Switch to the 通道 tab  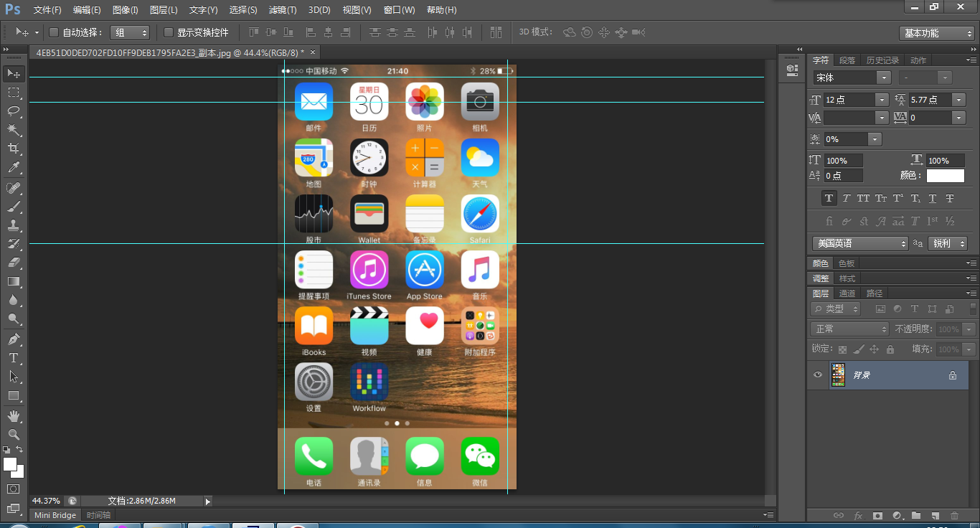(847, 293)
